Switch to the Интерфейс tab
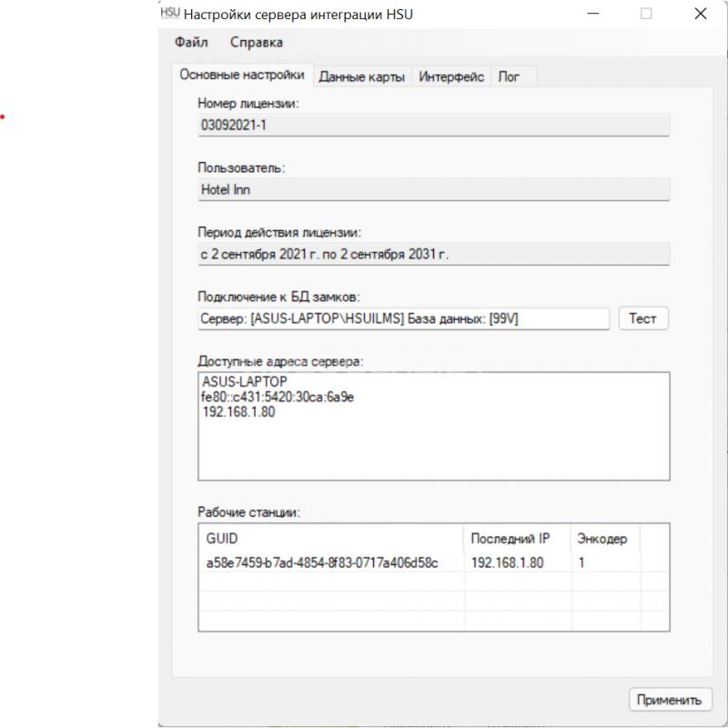 tap(450, 76)
